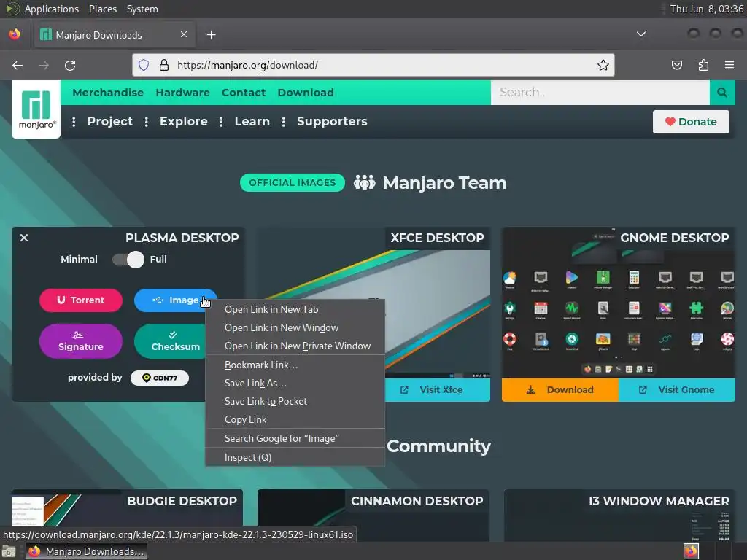Click the blue Image download button
747x560 pixels.
click(175, 300)
